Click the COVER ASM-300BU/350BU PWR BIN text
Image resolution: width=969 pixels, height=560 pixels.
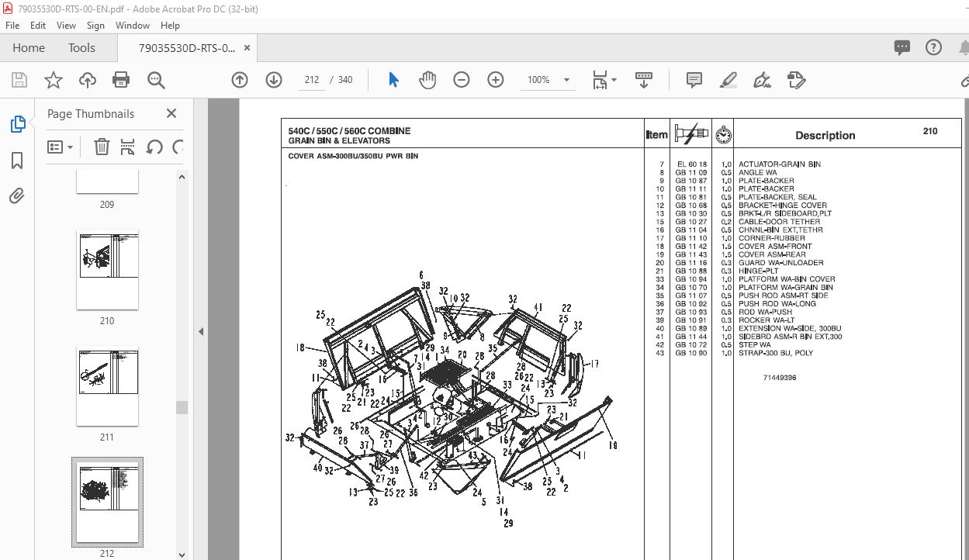(353, 156)
